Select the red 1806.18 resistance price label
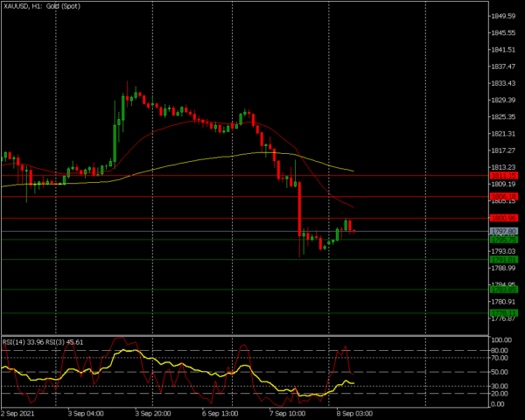Viewport: 525px width, 420px height. [x=507, y=197]
